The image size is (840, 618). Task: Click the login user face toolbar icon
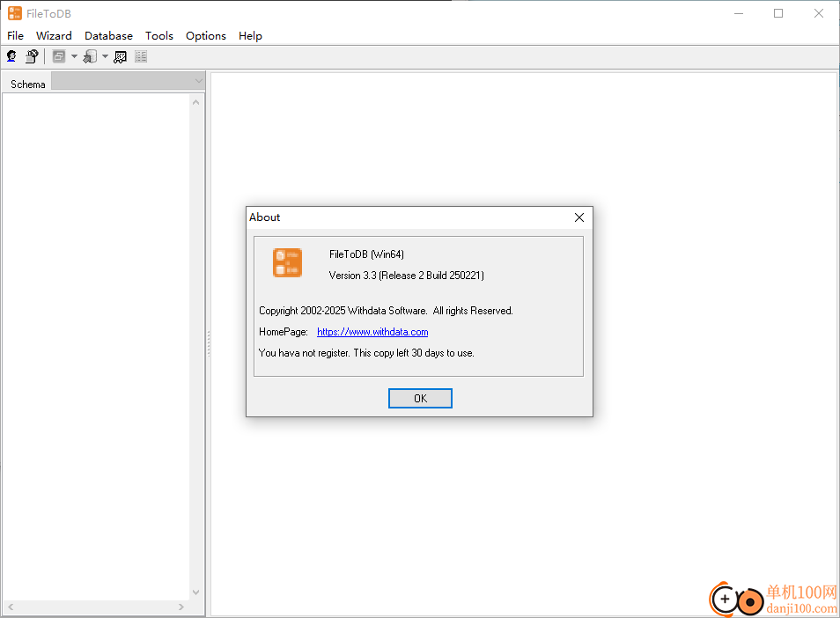(11, 56)
